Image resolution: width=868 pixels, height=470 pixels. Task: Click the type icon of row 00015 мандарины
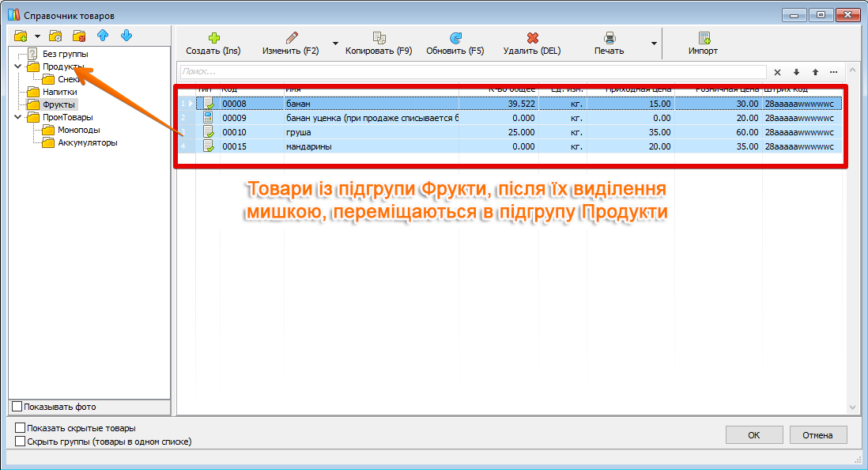click(x=208, y=146)
